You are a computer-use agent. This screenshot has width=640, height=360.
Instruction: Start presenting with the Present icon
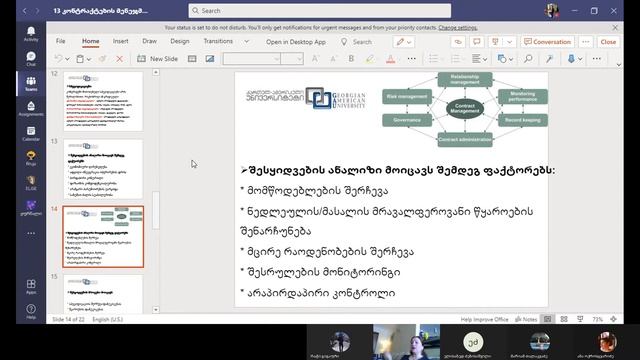495,42
